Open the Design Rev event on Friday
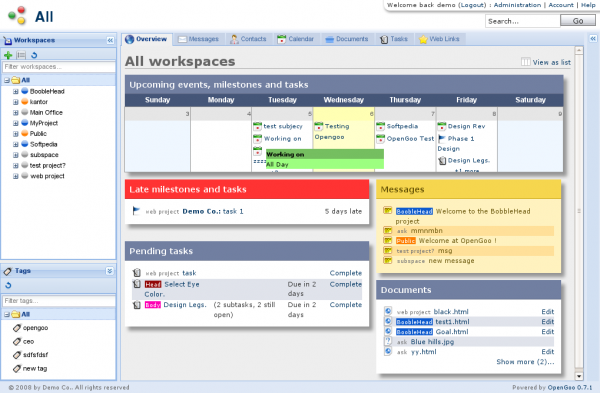Viewport: 600px width, 393px height. pos(466,126)
